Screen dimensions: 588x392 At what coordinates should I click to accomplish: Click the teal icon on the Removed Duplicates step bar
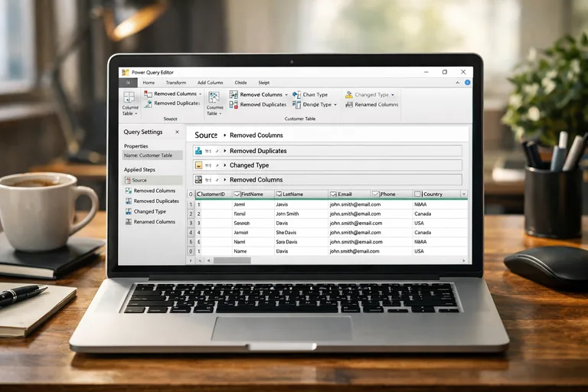point(198,151)
